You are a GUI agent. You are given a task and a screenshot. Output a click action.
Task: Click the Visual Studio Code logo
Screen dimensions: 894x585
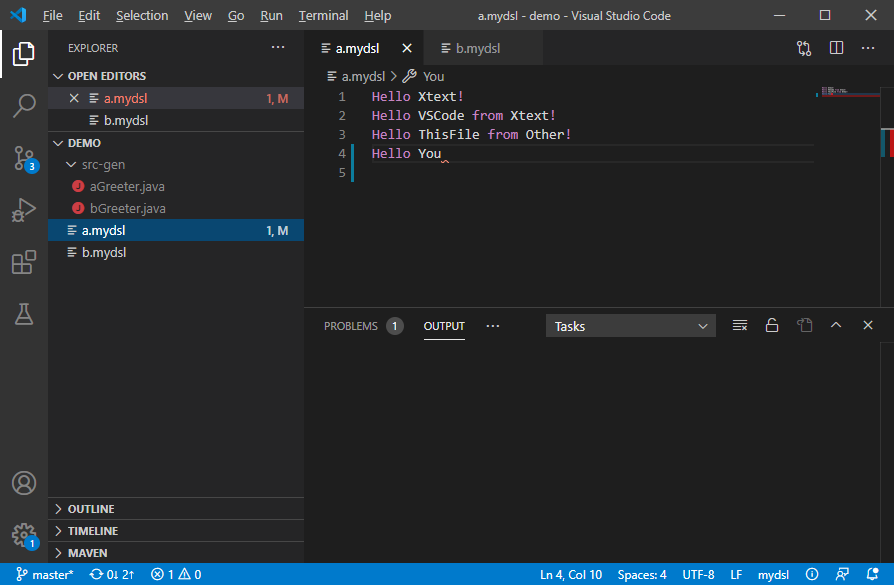click(x=18, y=15)
